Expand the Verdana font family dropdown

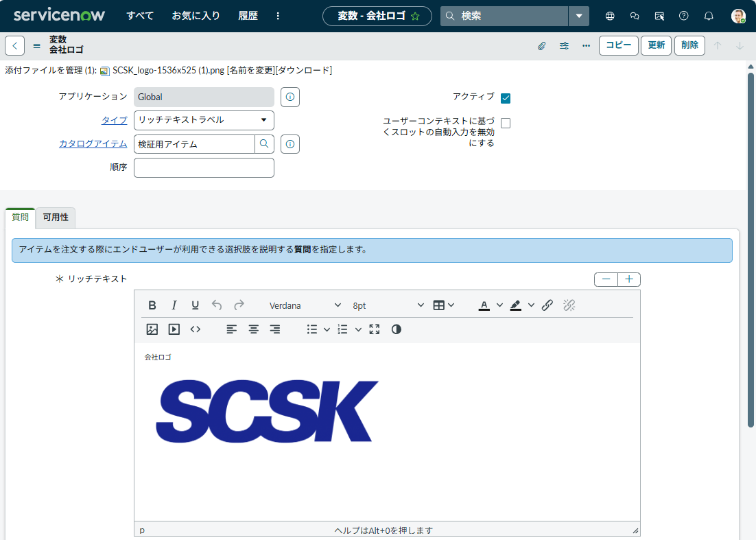tap(305, 305)
